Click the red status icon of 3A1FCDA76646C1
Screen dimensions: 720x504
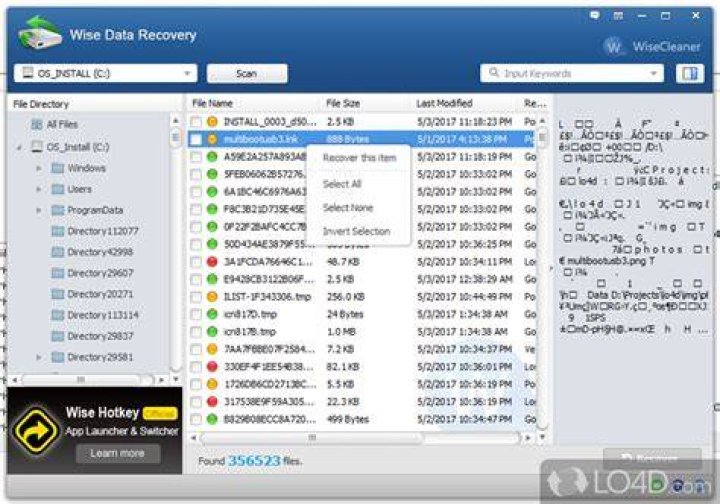[x=212, y=262]
